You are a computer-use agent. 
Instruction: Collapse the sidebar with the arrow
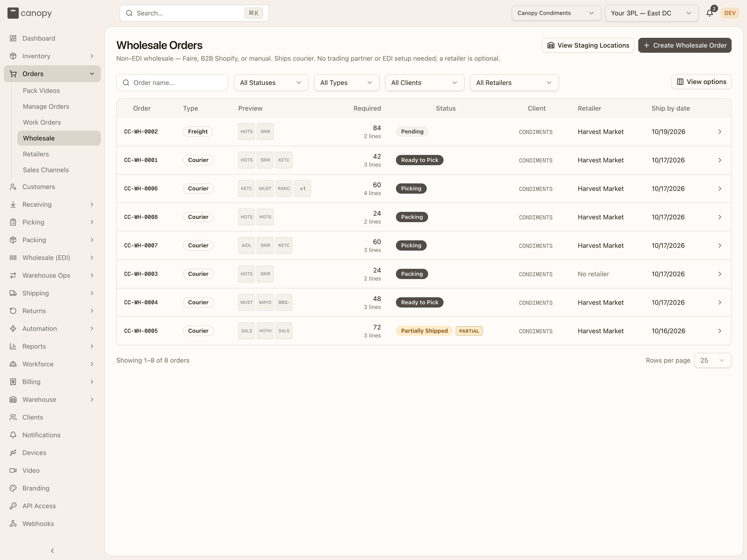pos(52,550)
